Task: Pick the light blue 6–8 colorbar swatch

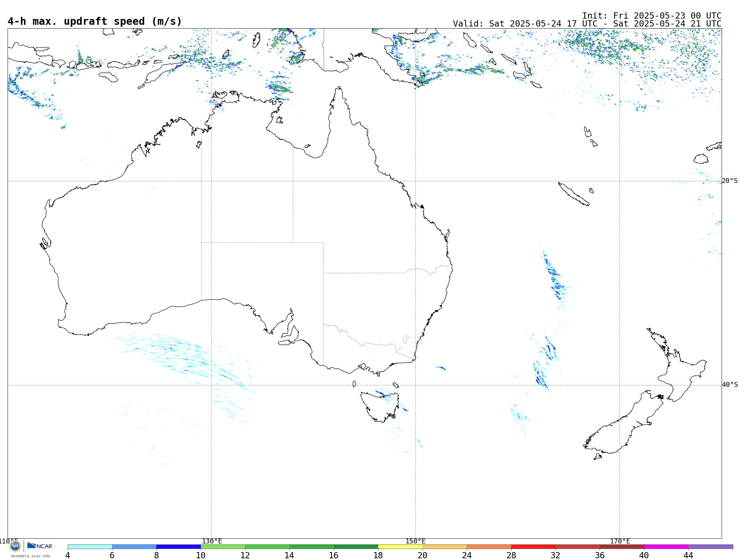Action: coord(134,547)
